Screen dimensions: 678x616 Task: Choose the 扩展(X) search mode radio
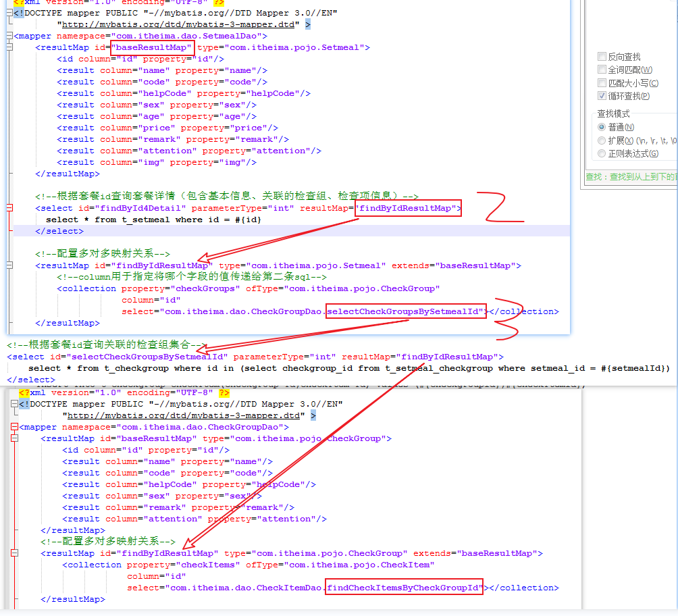click(x=602, y=140)
